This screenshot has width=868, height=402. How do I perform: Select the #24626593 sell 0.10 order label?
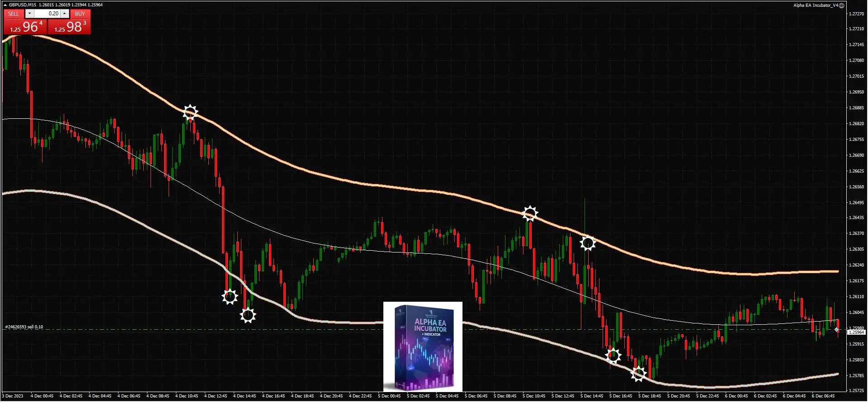tap(24, 327)
